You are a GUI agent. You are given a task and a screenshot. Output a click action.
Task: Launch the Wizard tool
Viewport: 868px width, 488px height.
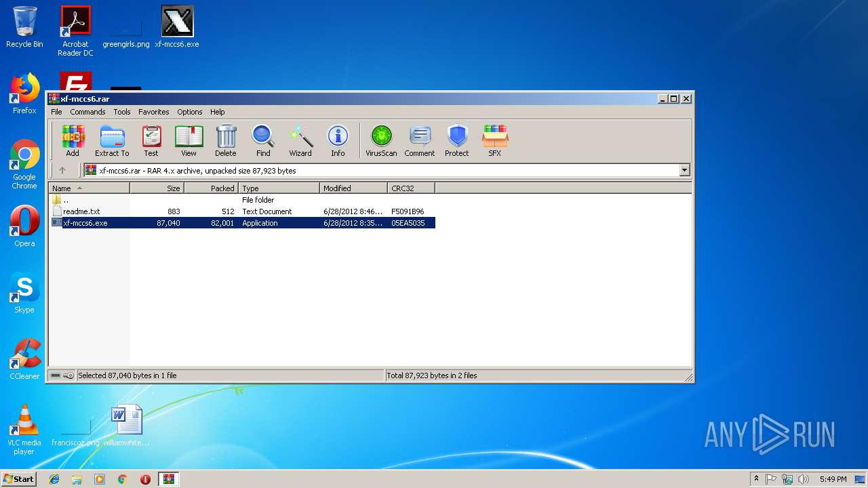(300, 141)
